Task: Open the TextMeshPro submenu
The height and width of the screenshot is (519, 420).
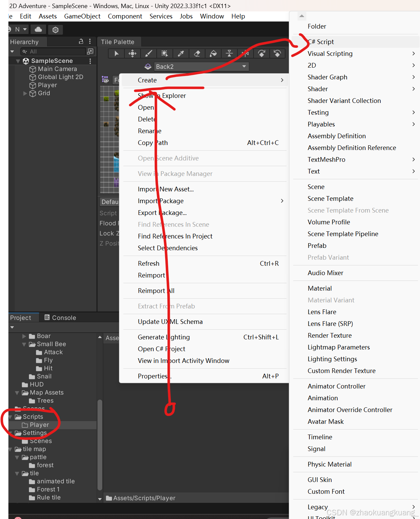Action: pyautogui.click(x=354, y=159)
